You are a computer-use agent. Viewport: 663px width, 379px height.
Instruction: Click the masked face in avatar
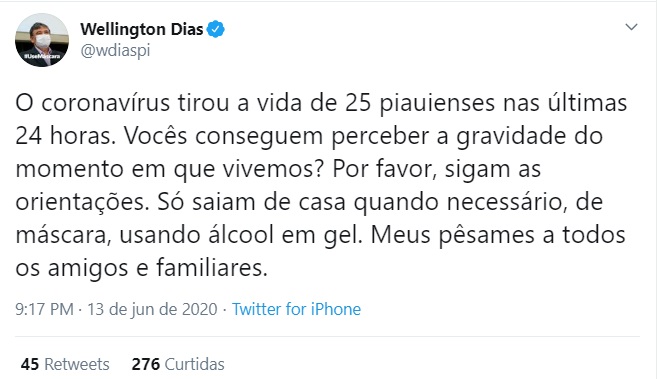click(x=42, y=37)
